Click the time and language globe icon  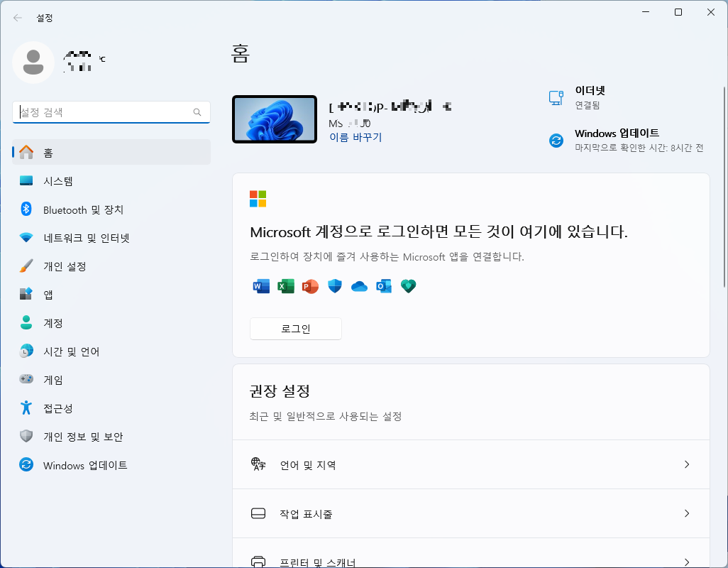pyautogui.click(x=26, y=351)
